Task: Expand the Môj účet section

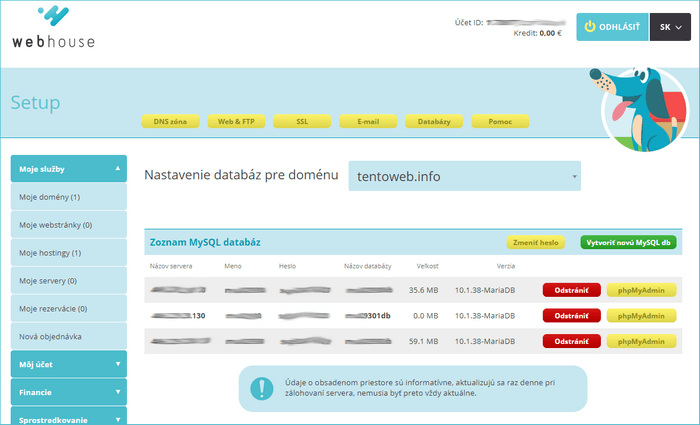Action: [68, 365]
